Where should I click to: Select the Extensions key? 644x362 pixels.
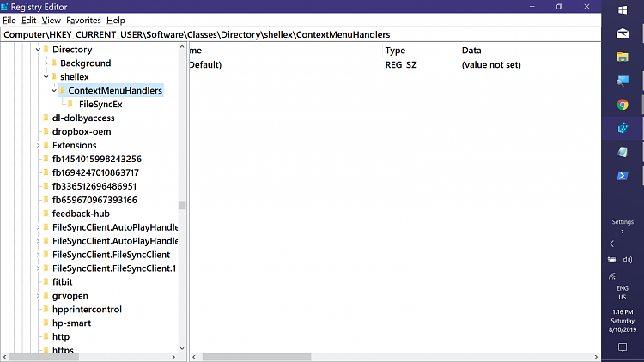pos(75,145)
